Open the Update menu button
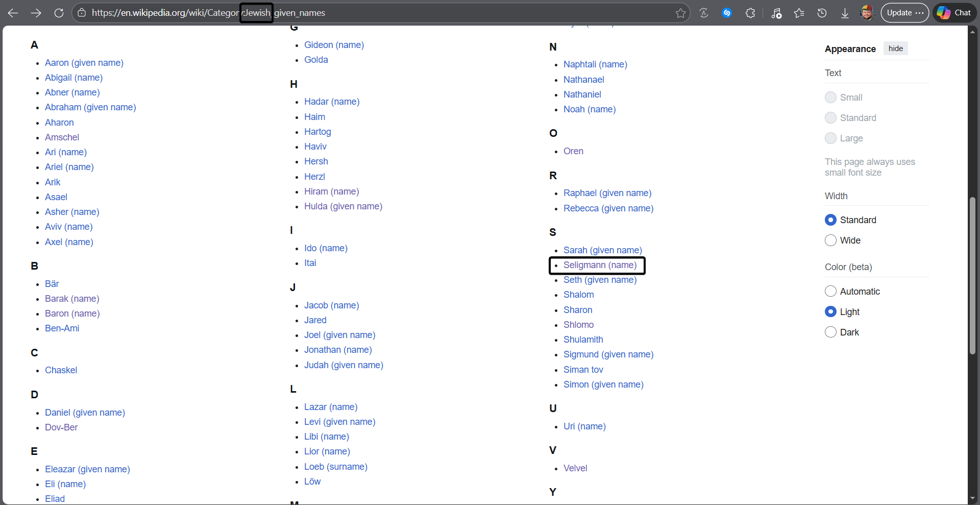 click(904, 13)
